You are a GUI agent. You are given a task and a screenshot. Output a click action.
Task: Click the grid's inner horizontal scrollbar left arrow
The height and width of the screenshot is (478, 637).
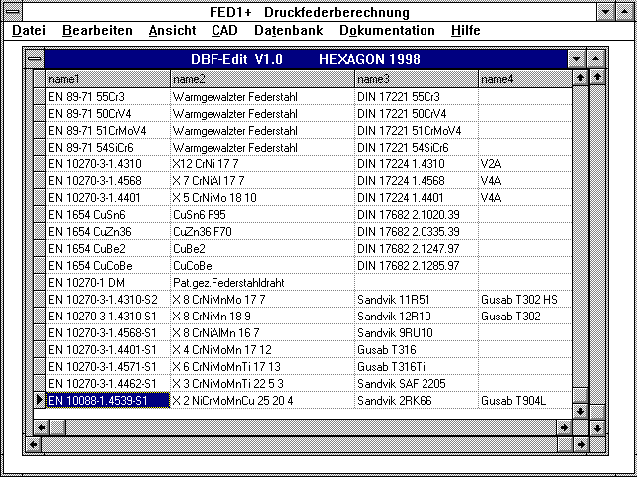point(39,427)
